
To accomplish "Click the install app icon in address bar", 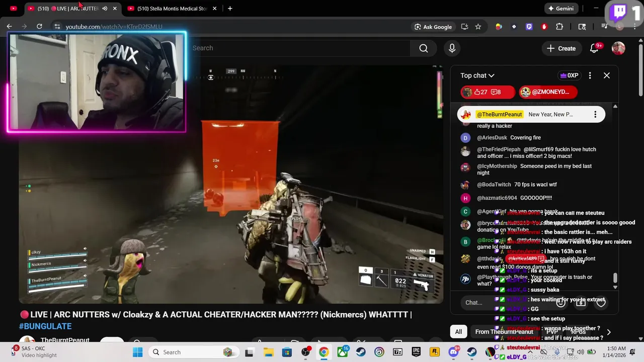I will pyautogui.click(x=464, y=27).
